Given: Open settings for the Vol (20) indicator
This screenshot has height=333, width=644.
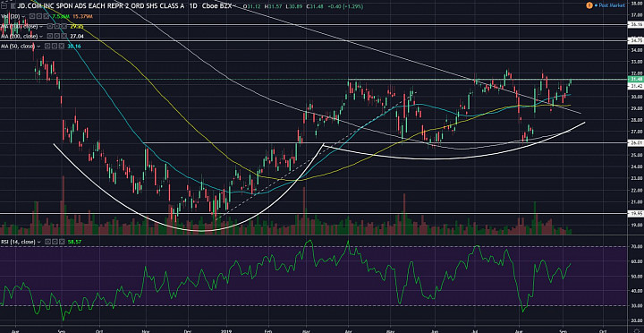Looking at the screenshot, I should 39,16.
